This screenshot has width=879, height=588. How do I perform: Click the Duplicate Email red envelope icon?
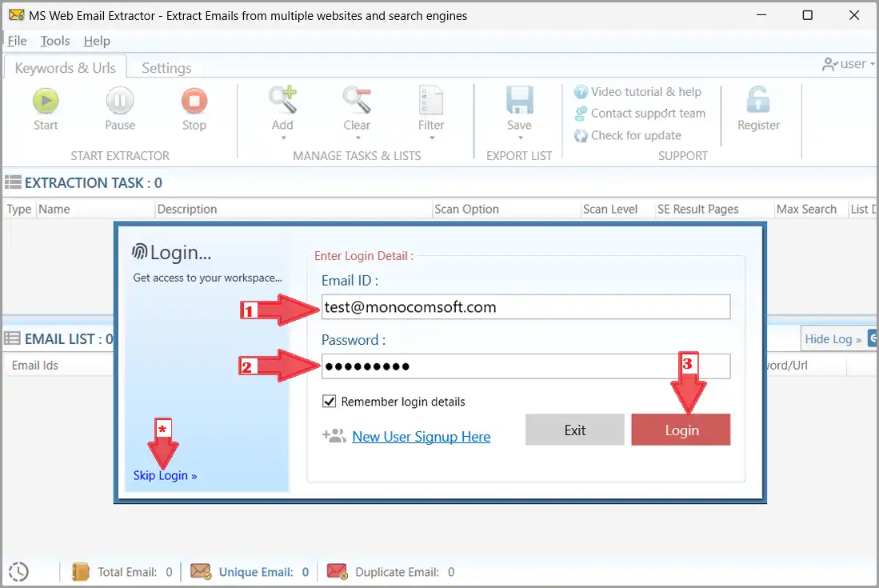click(337, 572)
